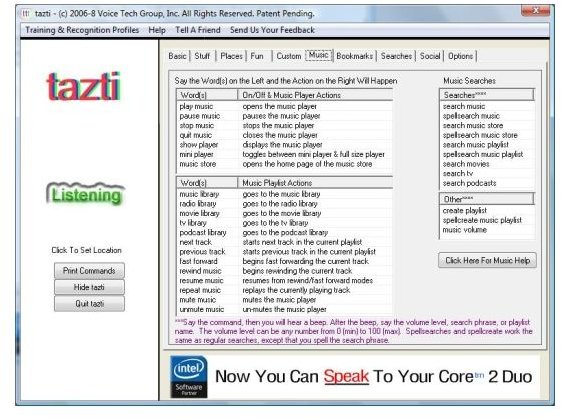562x418 pixels.
Task: Select the 'rewind music' row
Action: (285, 271)
